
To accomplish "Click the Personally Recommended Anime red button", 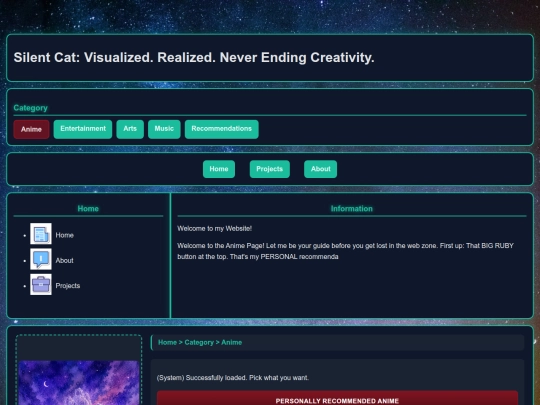I will [x=337, y=398].
